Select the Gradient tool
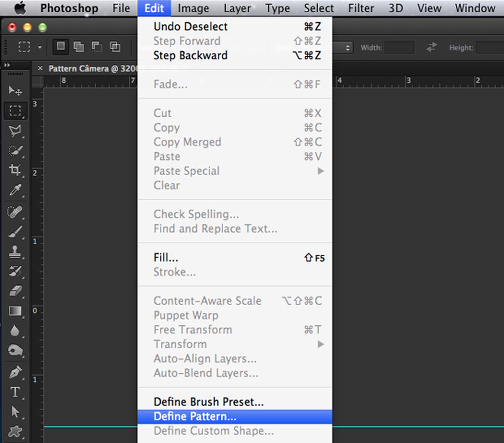 tap(15, 311)
